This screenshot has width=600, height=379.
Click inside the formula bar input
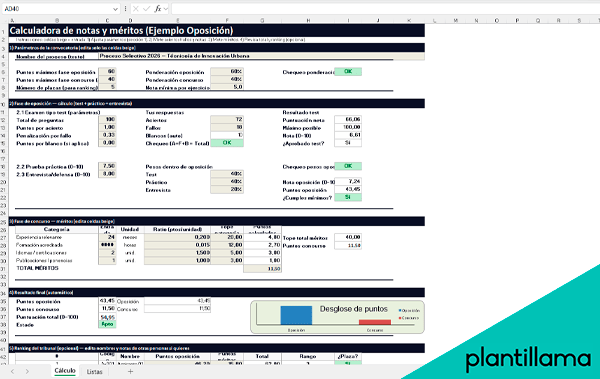pos(385,8)
